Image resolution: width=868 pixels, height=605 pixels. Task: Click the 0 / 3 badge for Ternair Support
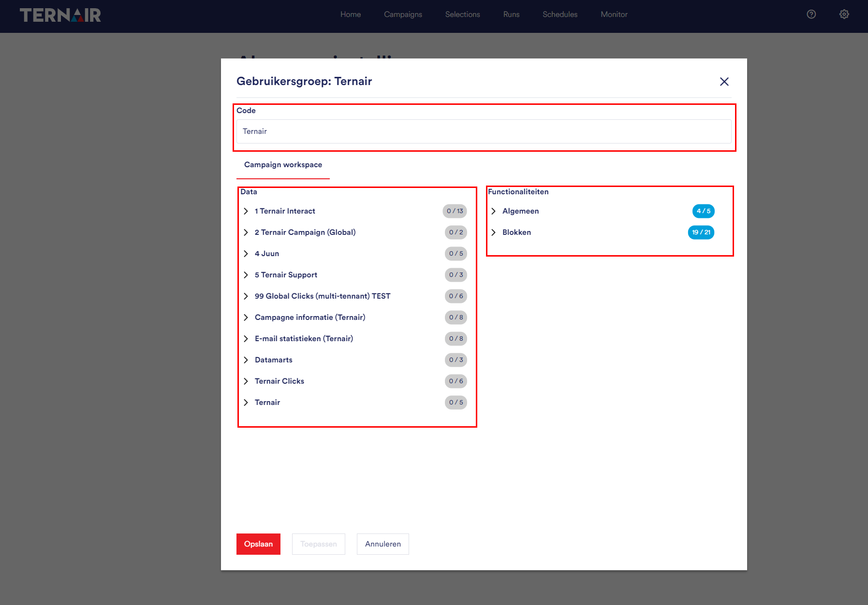456,275
